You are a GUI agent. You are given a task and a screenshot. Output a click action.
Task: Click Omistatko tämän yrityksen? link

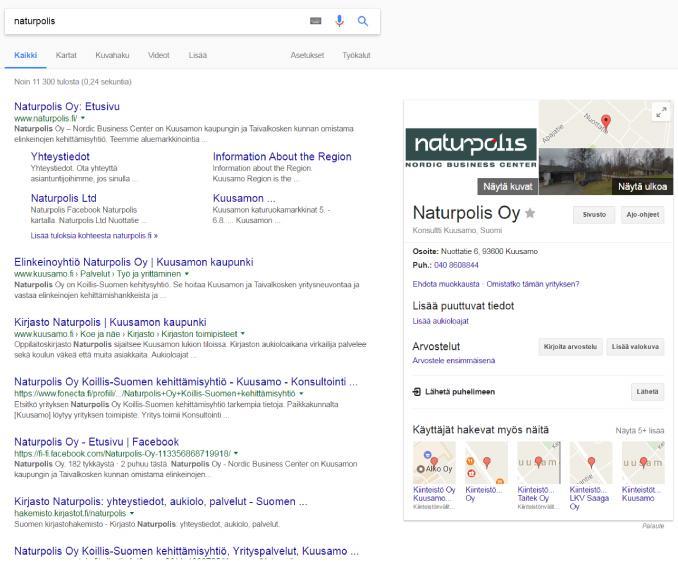pos(533,284)
